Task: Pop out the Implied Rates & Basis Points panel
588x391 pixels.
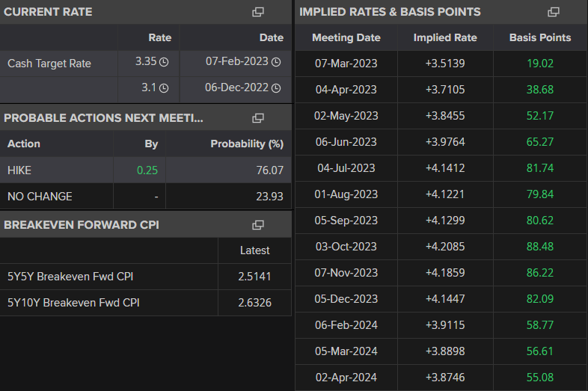Action: click(554, 12)
